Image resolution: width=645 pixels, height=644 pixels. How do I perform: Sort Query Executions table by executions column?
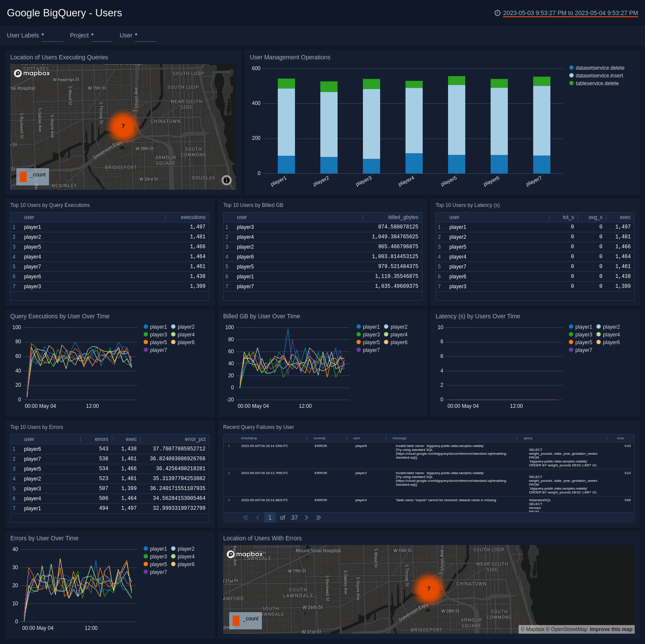pyautogui.click(x=193, y=217)
